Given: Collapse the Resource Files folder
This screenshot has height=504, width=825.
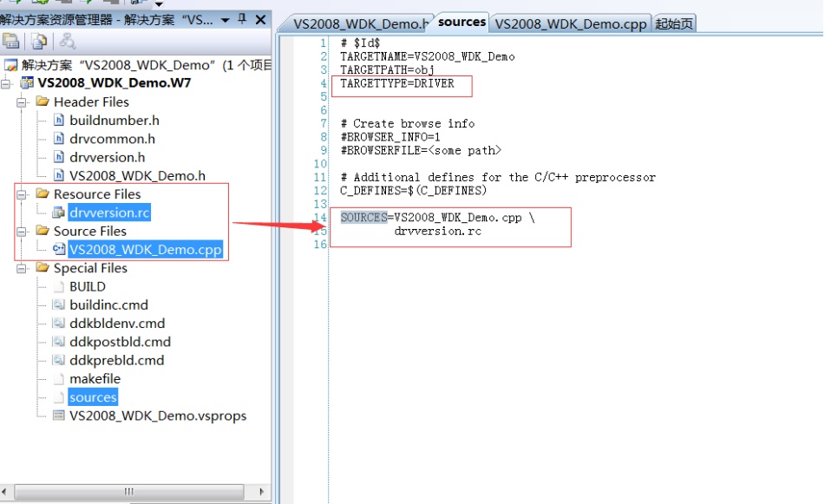Looking at the screenshot, I should pyautogui.click(x=22, y=194).
